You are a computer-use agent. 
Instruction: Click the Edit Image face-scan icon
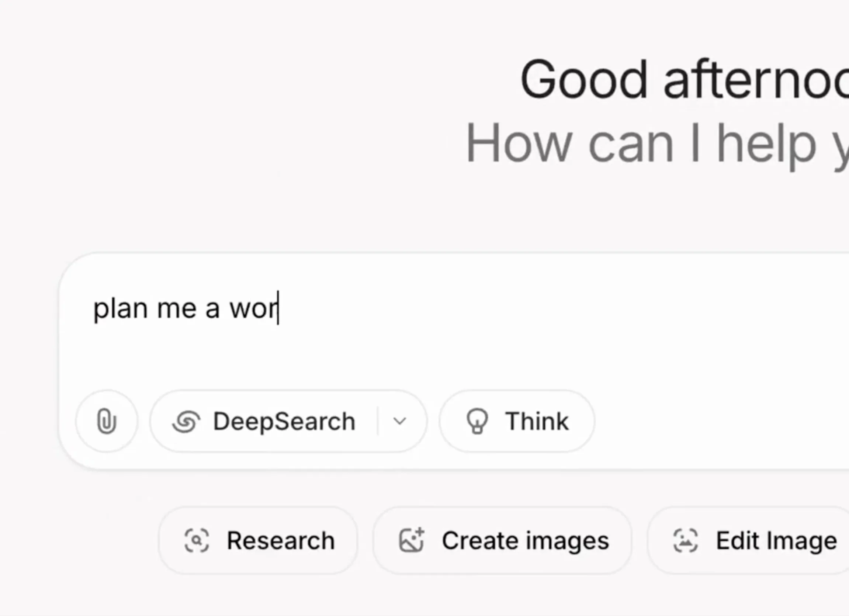pyautogui.click(x=685, y=540)
